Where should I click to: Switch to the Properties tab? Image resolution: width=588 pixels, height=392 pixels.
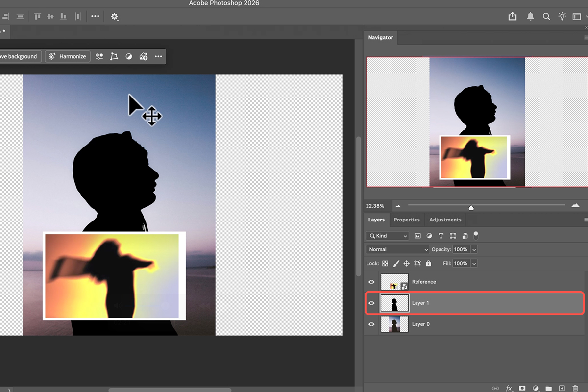(407, 220)
